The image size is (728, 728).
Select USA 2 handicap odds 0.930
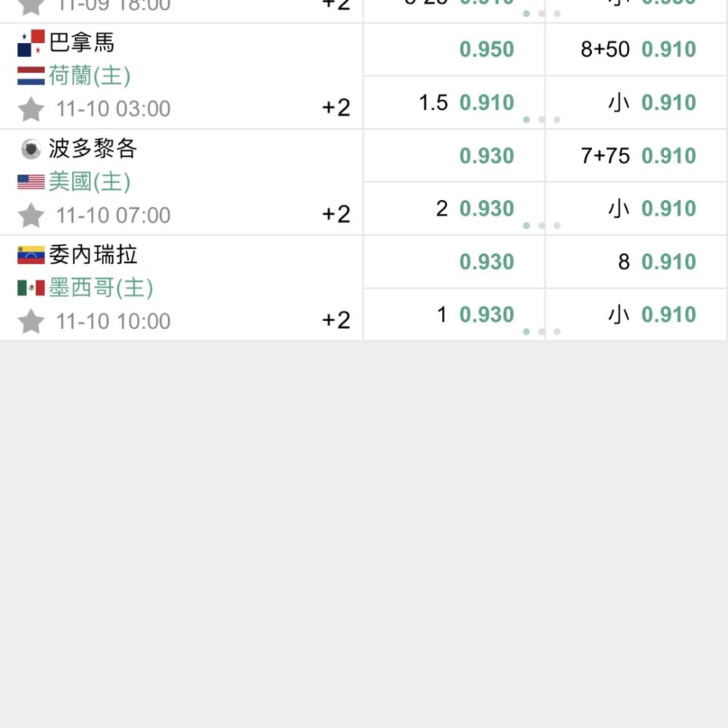pos(454,208)
